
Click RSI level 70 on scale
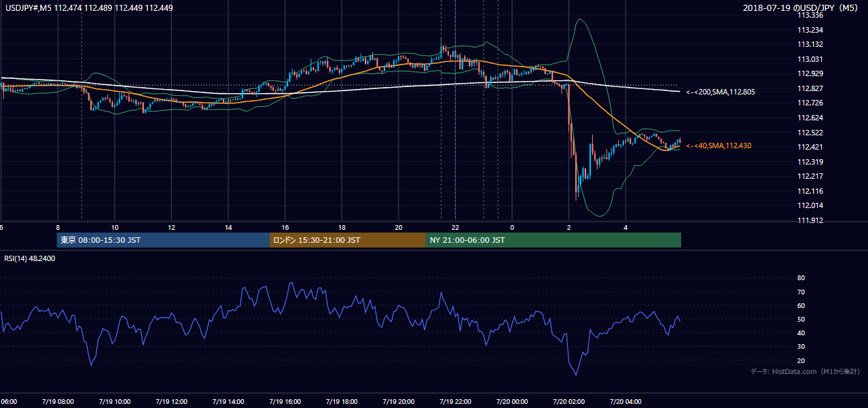801,292
